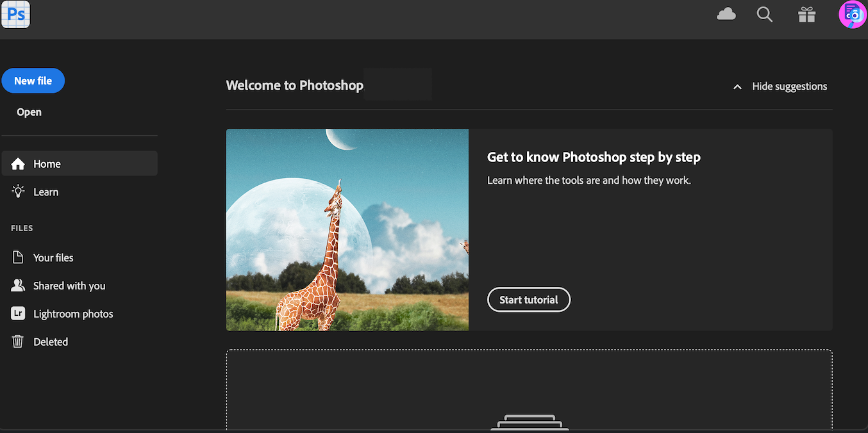868x433 pixels.
Task: Open the search magnifier icon
Action: pyautogui.click(x=764, y=14)
